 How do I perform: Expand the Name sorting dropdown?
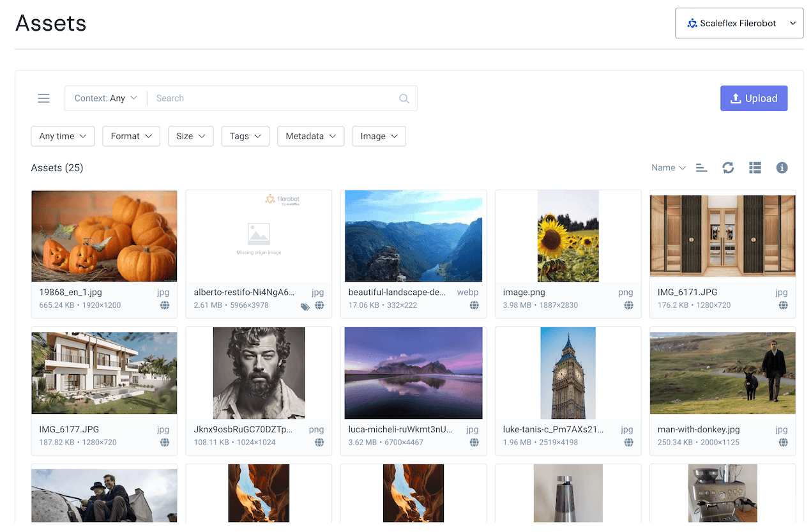pyautogui.click(x=668, y=167)
